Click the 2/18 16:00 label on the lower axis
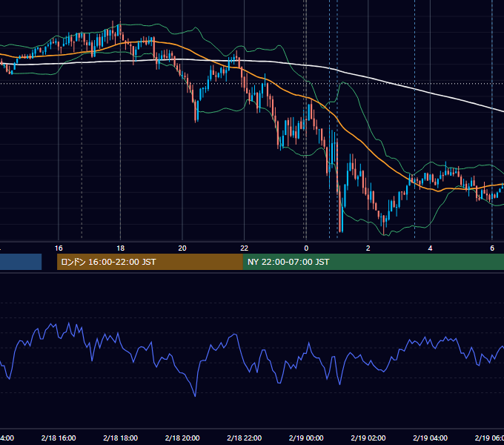 pos(59,438)
